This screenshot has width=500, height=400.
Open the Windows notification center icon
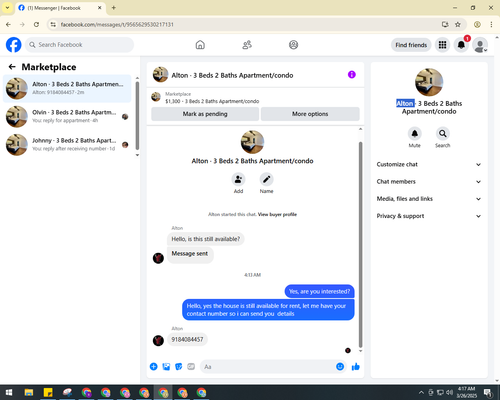[487, 393]
